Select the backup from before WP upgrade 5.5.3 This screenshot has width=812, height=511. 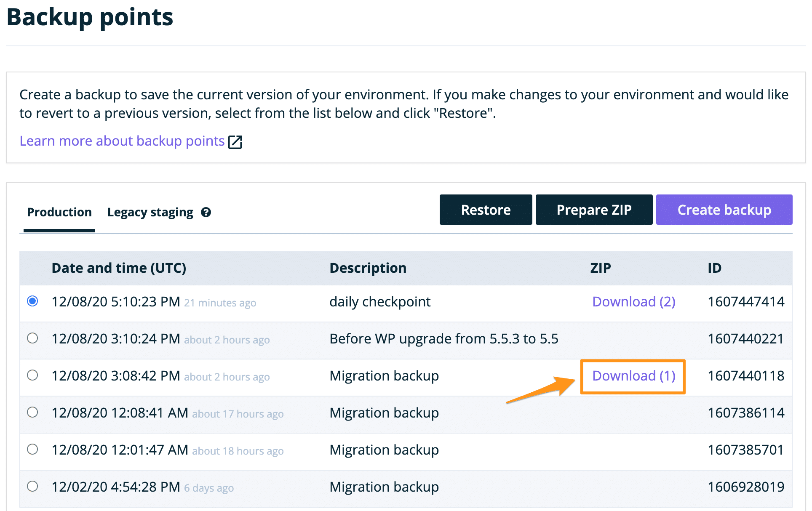(x=33, y=338)
